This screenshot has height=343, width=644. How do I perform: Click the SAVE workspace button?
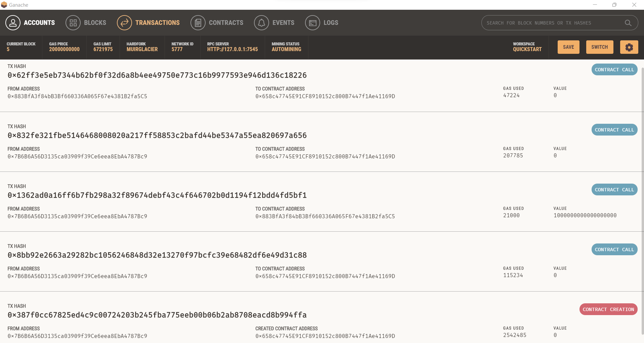pos(568,47)
